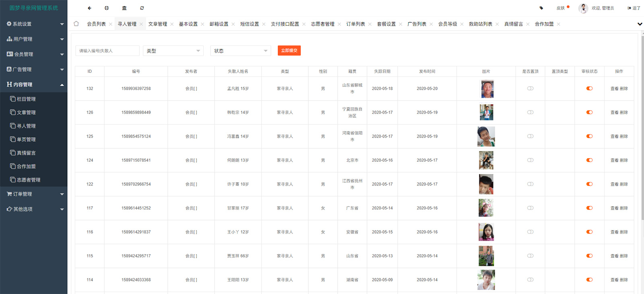Open the 状态 dropdown filter
This screenshot has width=644, height=294.
(x=241, y=51)
